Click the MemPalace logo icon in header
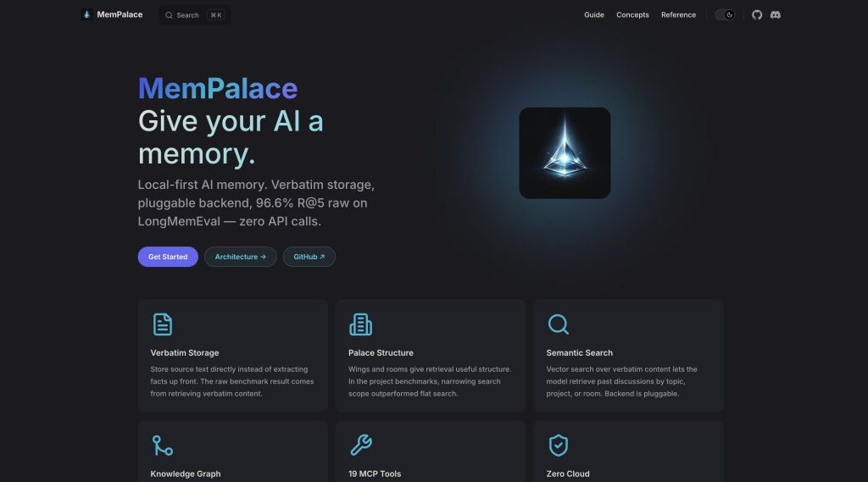Image resolution: width=868 pixels, height=482 pixels. [86, 14]
